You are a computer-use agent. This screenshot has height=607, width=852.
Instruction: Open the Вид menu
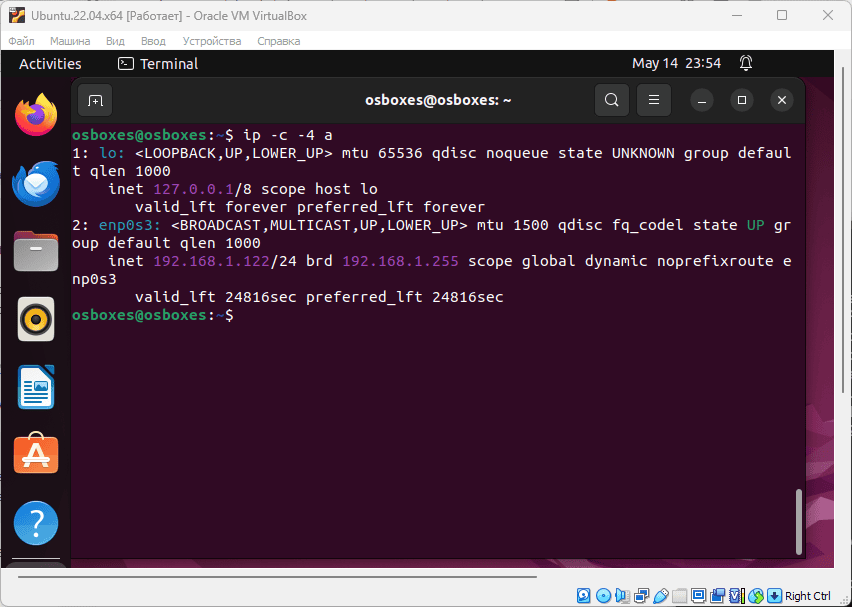[x=115, y=41]
